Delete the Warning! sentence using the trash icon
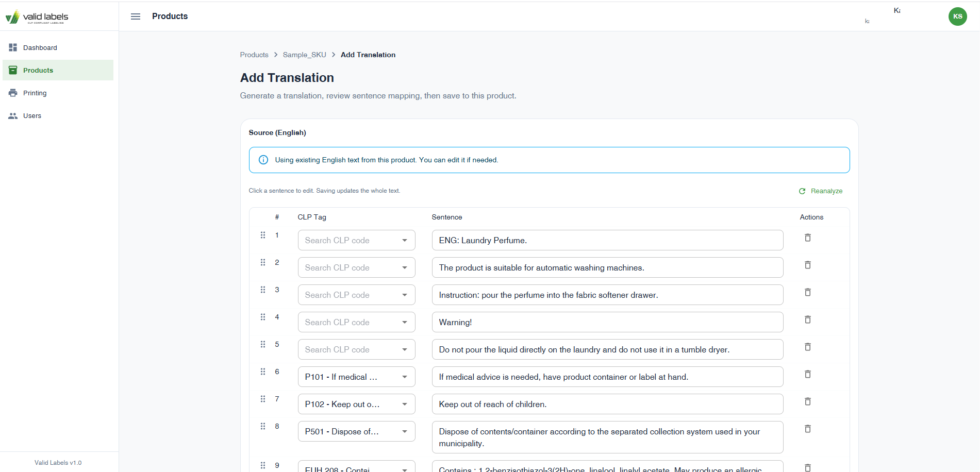This screenshot has height=472, width=980. tap(807, 319)
